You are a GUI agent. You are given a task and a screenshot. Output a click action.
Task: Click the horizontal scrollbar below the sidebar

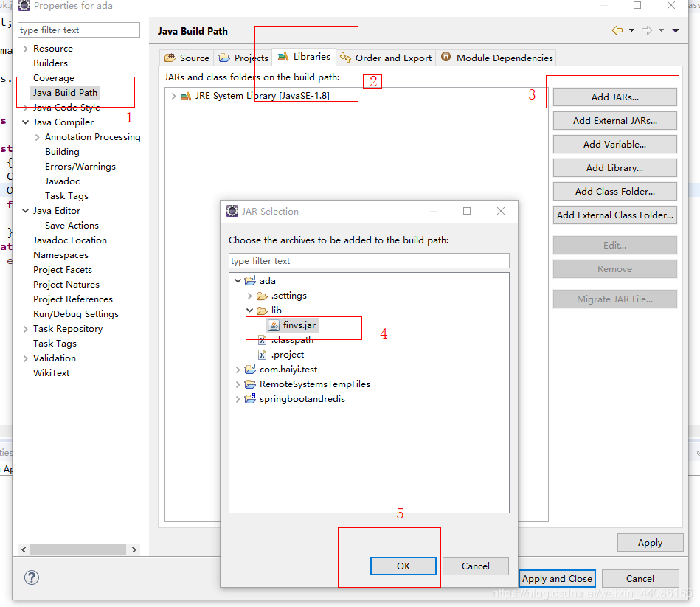click(x=77, y=549)
